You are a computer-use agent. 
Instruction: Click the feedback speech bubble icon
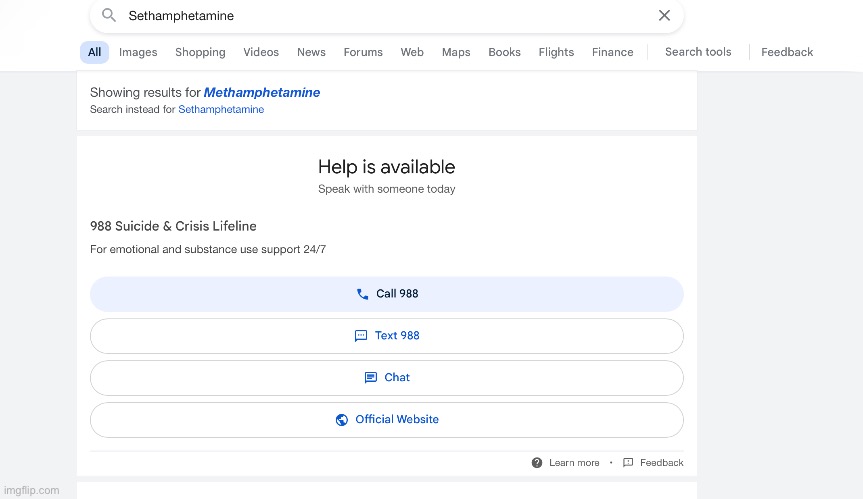[x=628, y=463]
